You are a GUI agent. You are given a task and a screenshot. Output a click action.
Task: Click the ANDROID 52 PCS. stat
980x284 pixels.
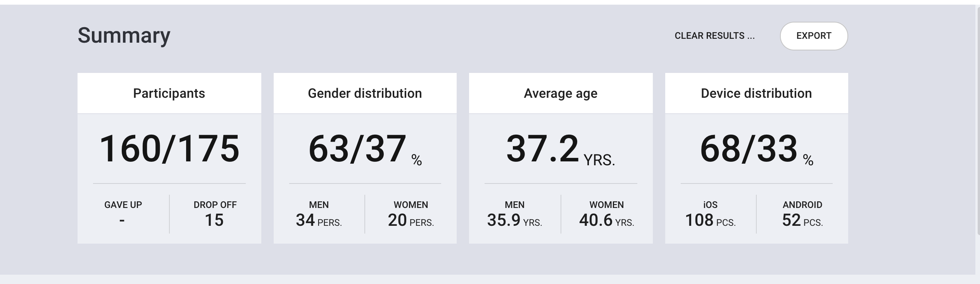click(802, 214)
